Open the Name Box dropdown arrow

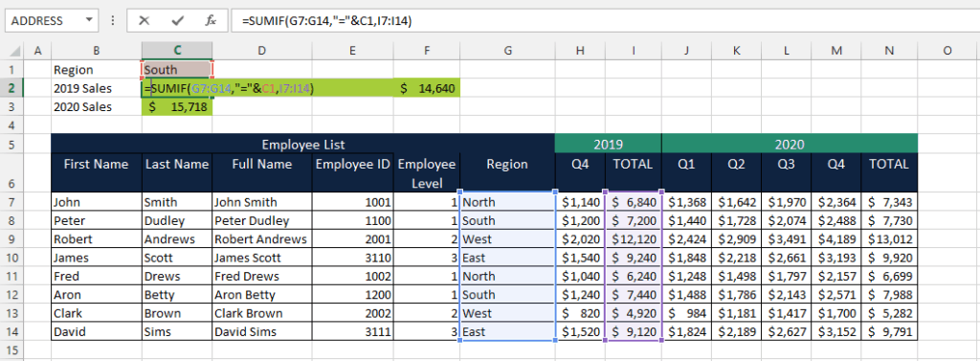pos(89,20)
